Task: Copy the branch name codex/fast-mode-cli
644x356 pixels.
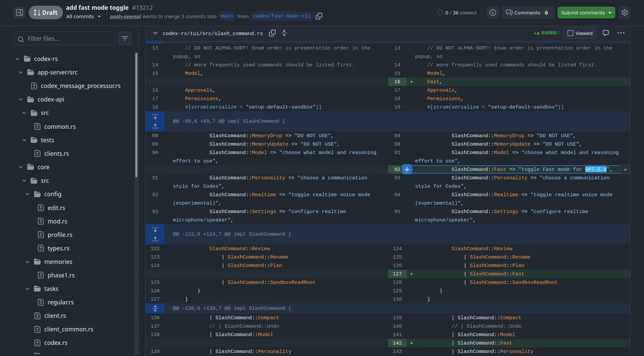Action: coord(319,16)
